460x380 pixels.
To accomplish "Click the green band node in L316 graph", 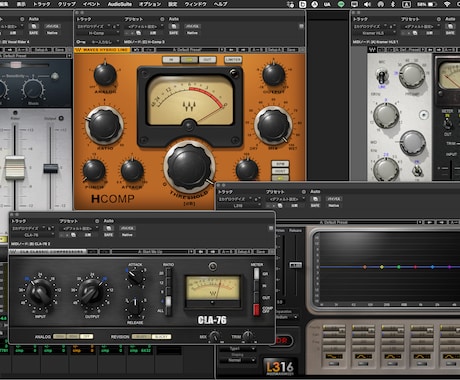I will 399,267.
